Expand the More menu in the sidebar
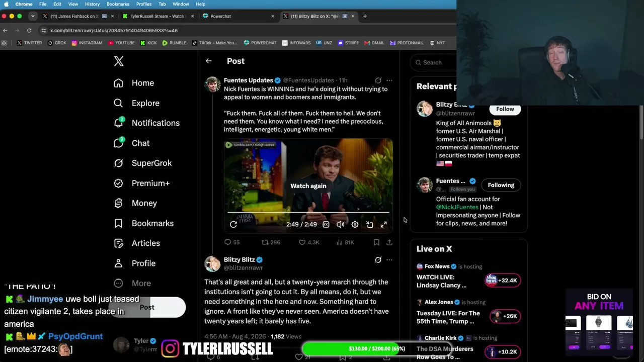 click(132, 283)
